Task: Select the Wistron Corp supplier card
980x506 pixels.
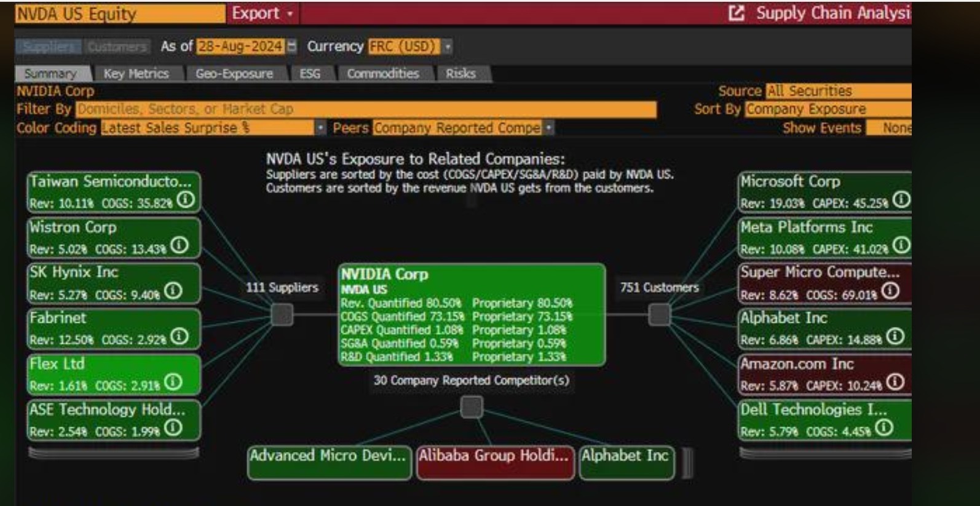Action: pos(114,237)
